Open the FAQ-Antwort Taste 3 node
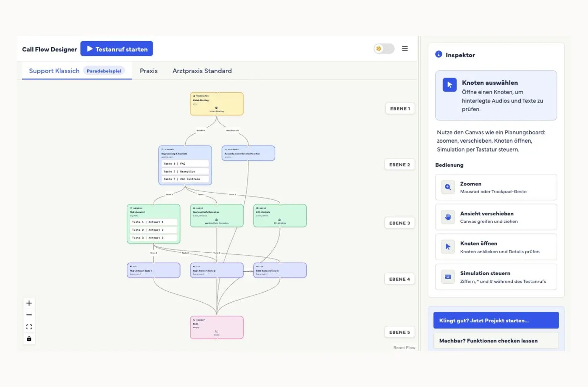The image size is (588, 387). 280,270
